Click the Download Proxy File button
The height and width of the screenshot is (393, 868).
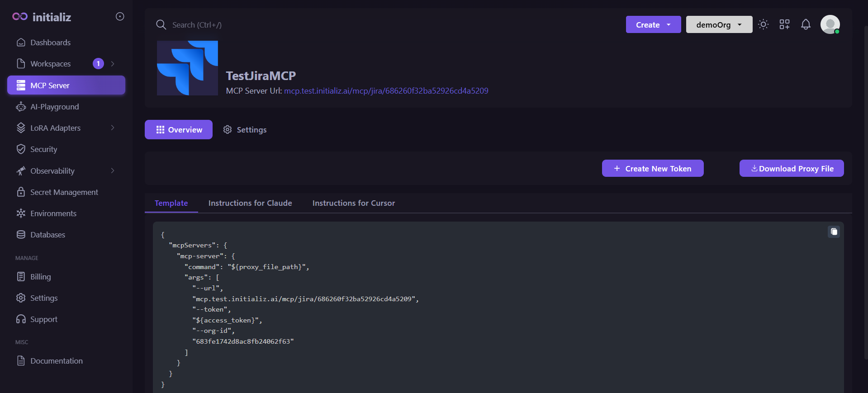pos(792,168)
